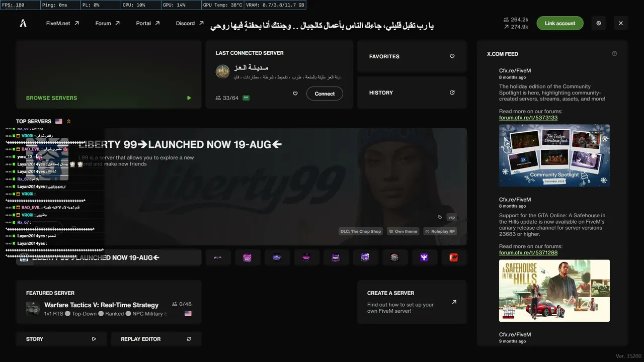
Task: Click the US flag beside Top Servers
Action: (59, 121)
